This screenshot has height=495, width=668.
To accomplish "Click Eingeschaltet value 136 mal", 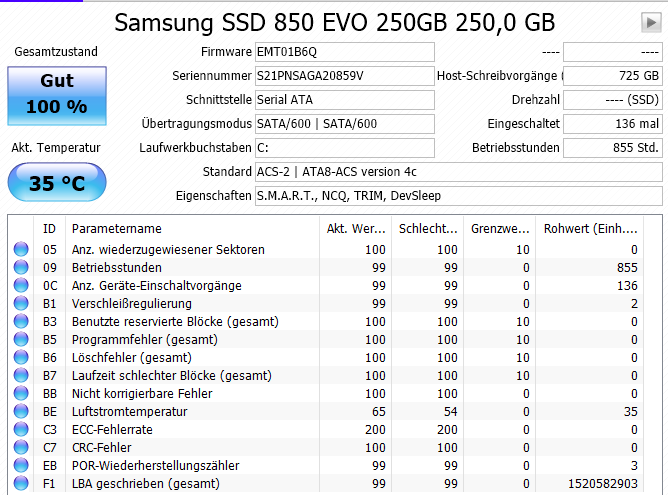I will 613,124.
